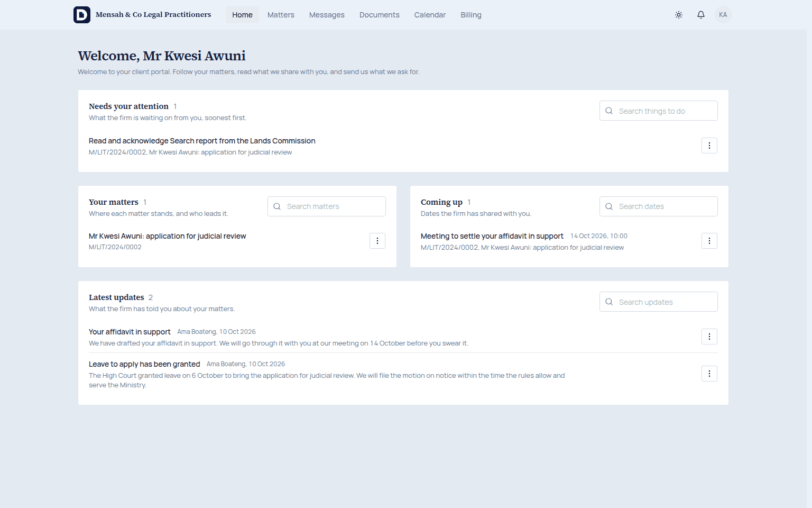
Task: Open Mr Kwesi Awuni judicial review matter
Action: pos(168,236)
